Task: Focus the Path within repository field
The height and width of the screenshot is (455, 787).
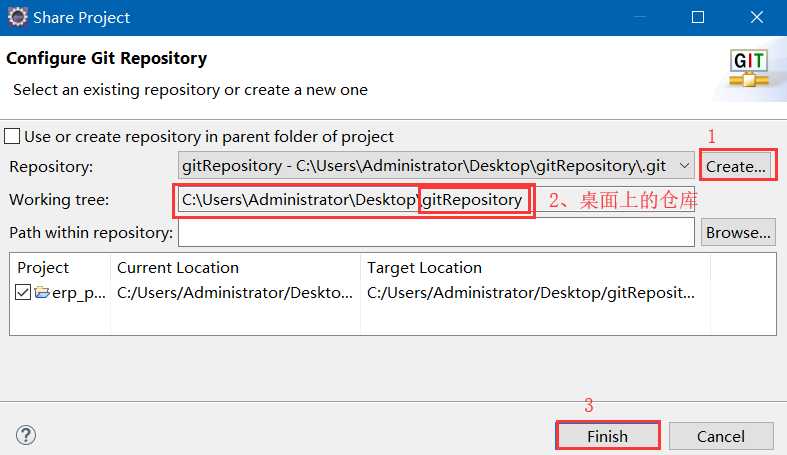Action: click(435, 232)
